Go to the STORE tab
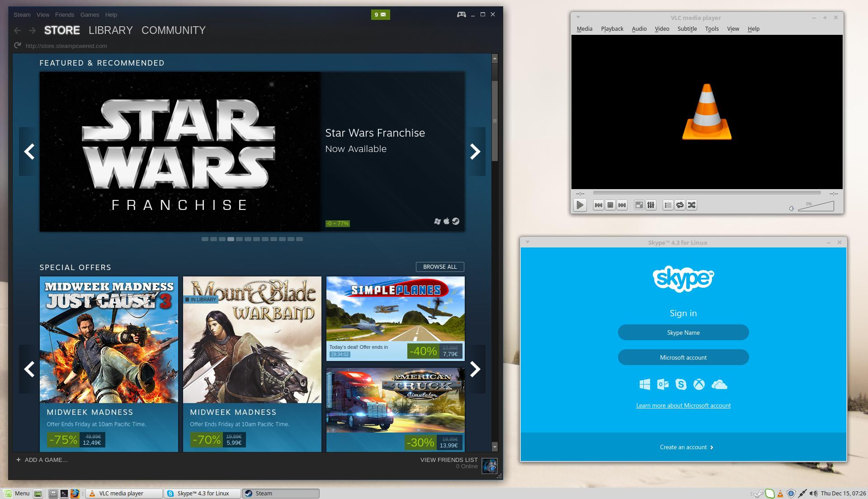The width and height of the screenshot is (868, 499). point(62,30)
